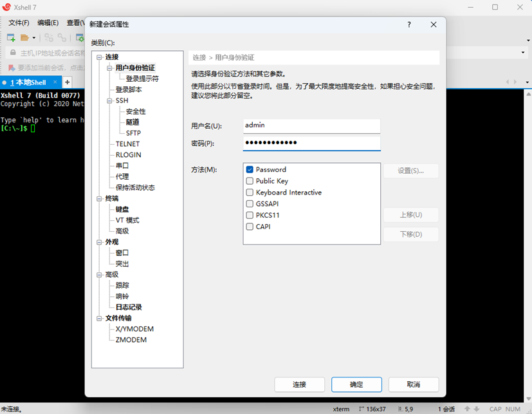Enable the GSSAPI checkbox

click(x=250, y=203)
